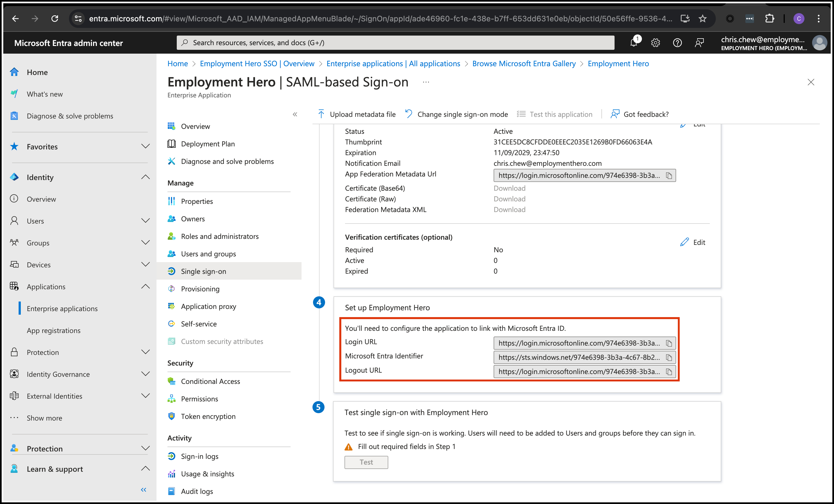Select Conditional Access in Security menu
Image resolution: width=834 pixels, height=504 pixels.
pos(210,381)
